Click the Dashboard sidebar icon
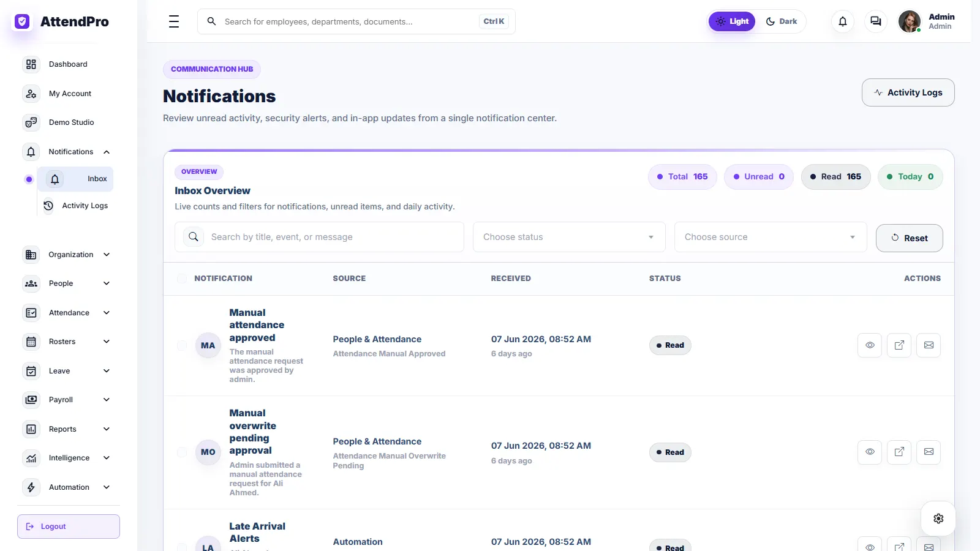Screen dimensions: 980x551 click(x=31, y=64)
